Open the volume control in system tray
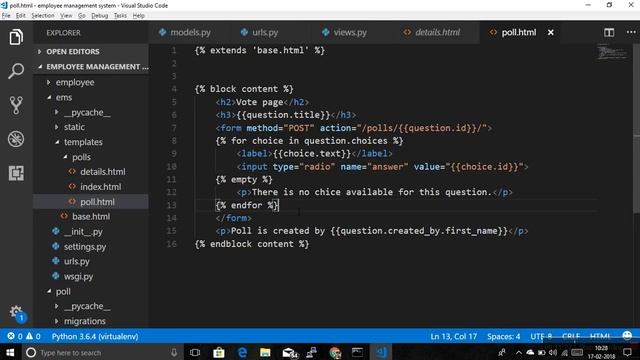The image size is (640, 360). [x=553, y=353]
